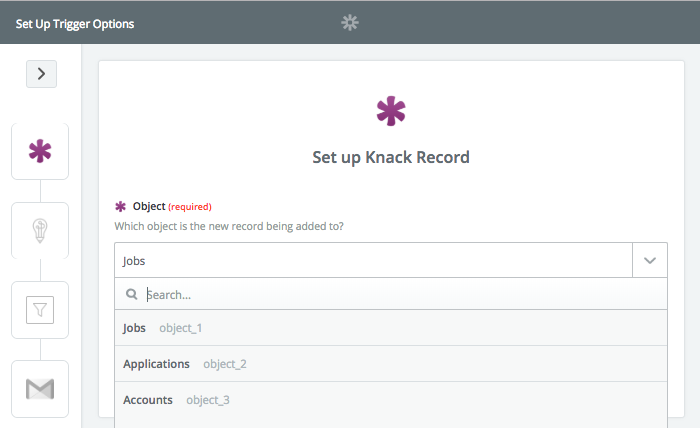Click the Set up Knack Record heading

tap(391, 158)
